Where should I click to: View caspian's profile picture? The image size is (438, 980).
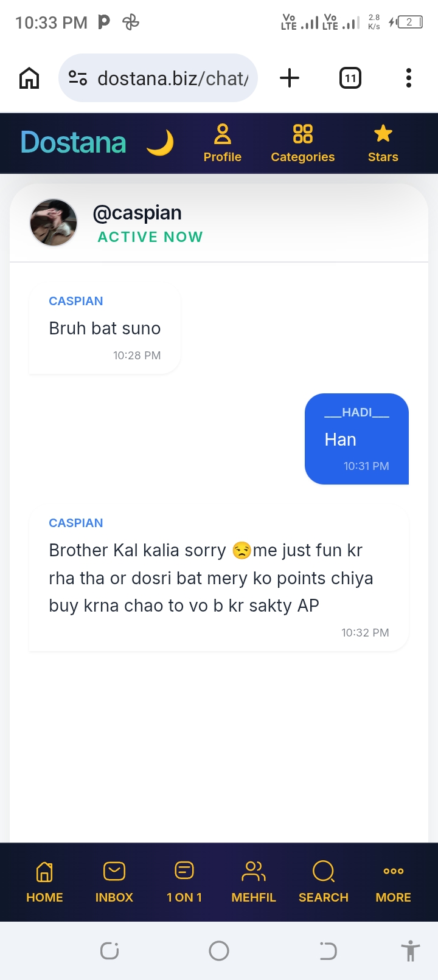coord(54,223)
